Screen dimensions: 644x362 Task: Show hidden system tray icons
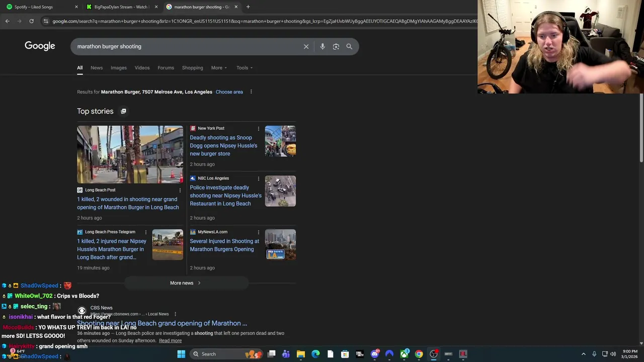(584, 354)
